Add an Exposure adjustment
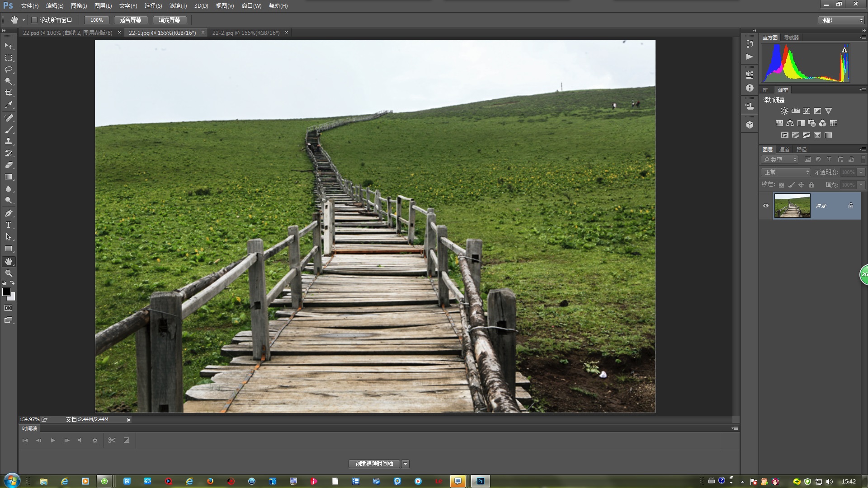 [x=817, y=111]
